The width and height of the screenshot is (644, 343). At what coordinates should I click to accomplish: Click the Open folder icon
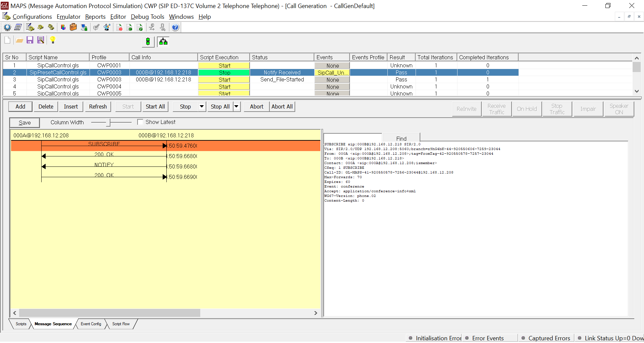click(x=19, y=40)
